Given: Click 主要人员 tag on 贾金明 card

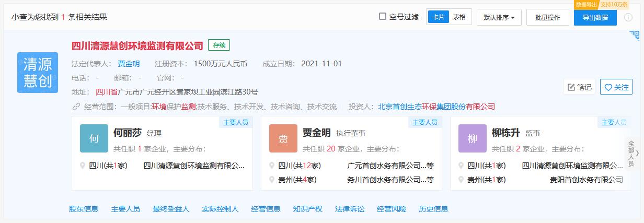Looking at the screenshot, I should [x=425, y=122].
